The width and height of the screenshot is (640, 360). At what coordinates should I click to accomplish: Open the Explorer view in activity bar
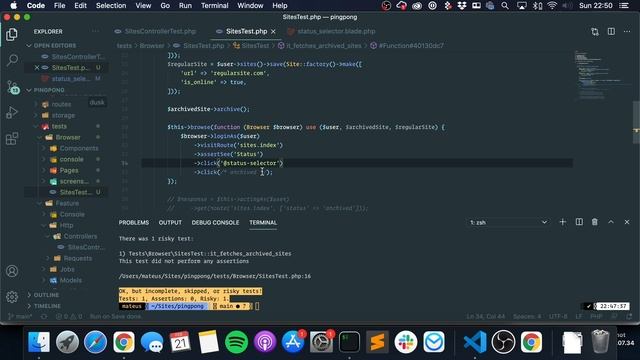point(12,35)
